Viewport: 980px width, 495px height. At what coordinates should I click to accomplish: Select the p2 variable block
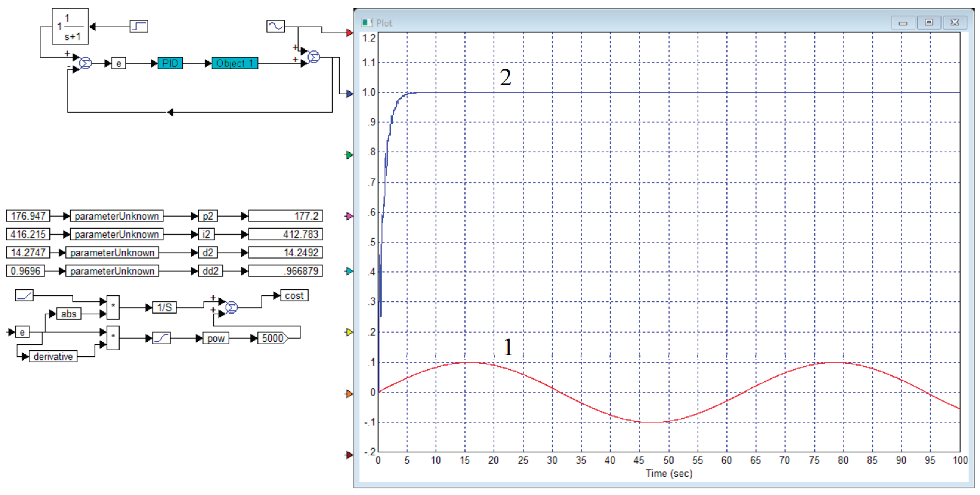(x=208, y=216)
